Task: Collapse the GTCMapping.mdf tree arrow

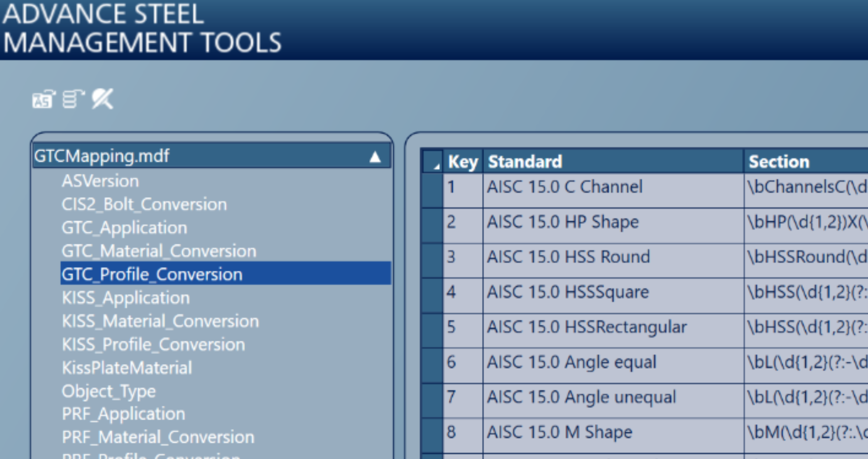Action: 375,157
